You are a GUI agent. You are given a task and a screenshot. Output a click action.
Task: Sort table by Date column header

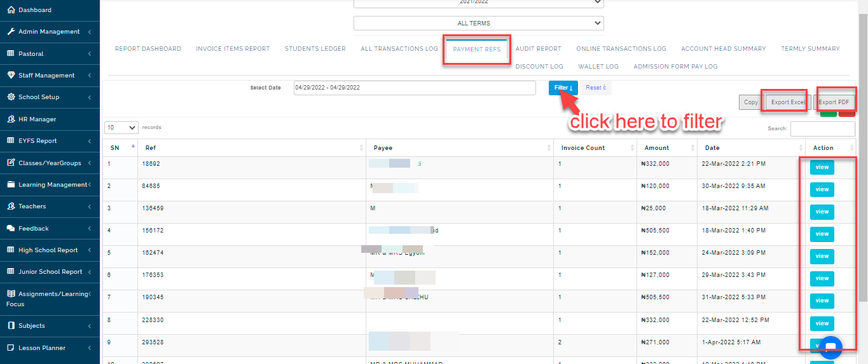pyautogui.click(x=751, y=148)
